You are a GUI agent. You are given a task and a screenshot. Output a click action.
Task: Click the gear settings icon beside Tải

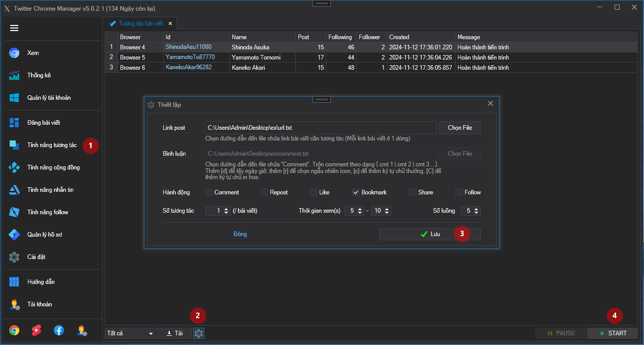(x=199, y=333)
